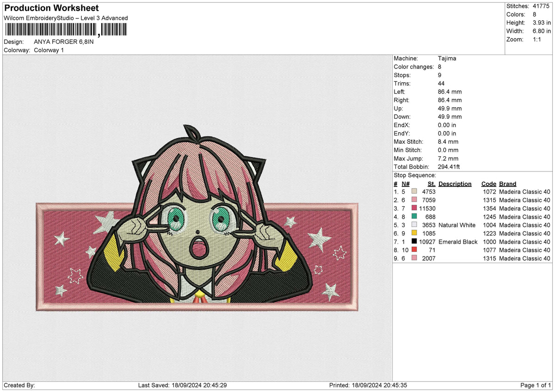Click the Wilcom EmbroideryStudio Level 3 Advanced text
Screen dimensions: 555x392
66,18
